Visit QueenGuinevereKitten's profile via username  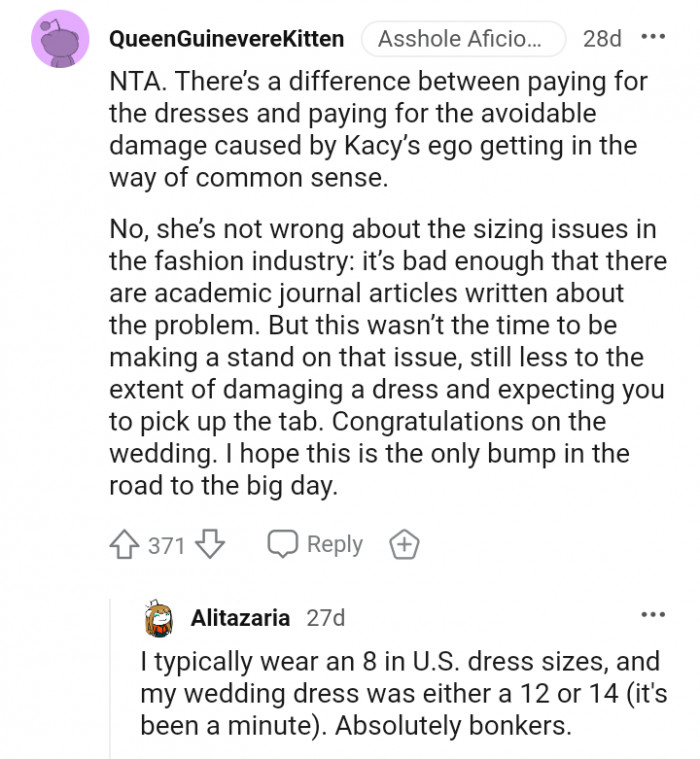[x=226, y=39]
